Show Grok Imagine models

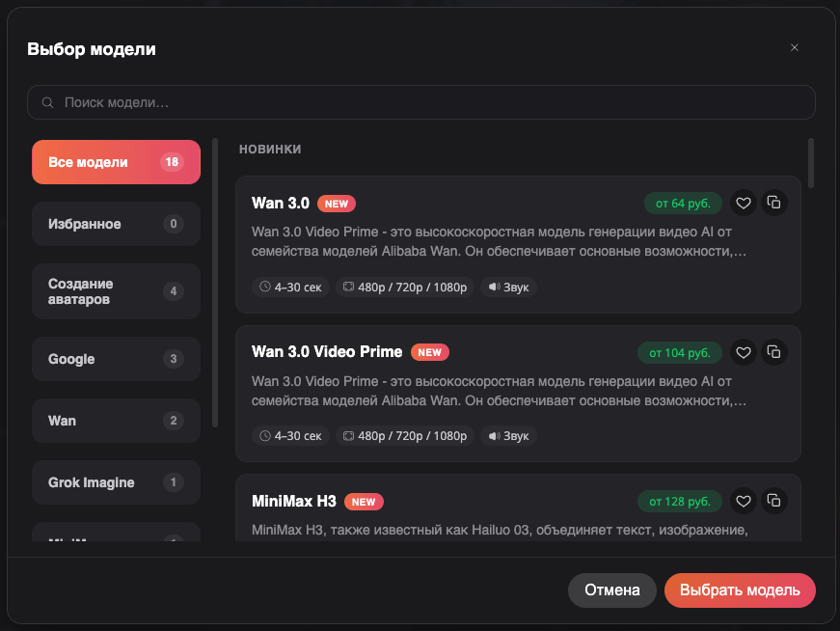point(117,482)
